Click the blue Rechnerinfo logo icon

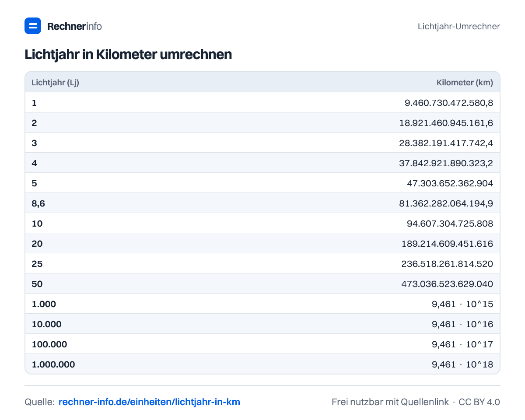(33, 26)
